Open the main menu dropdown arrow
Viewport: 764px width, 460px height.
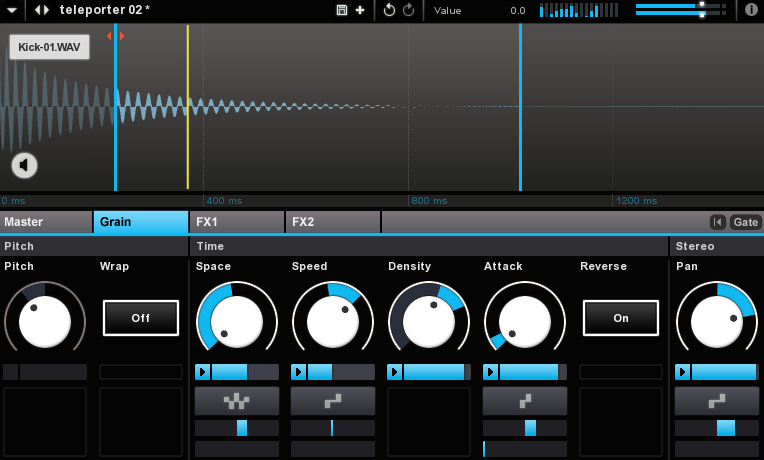[12, 10]
